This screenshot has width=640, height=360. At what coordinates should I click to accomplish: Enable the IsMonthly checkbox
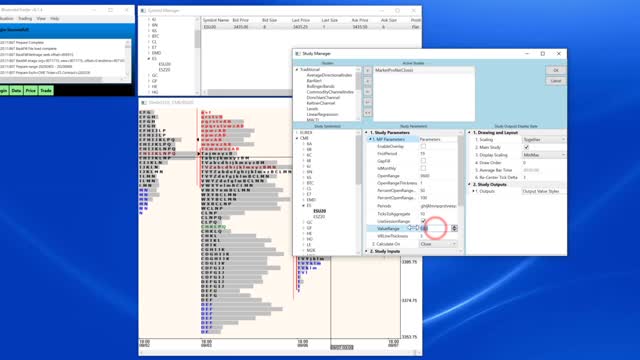tap(423, 168)
